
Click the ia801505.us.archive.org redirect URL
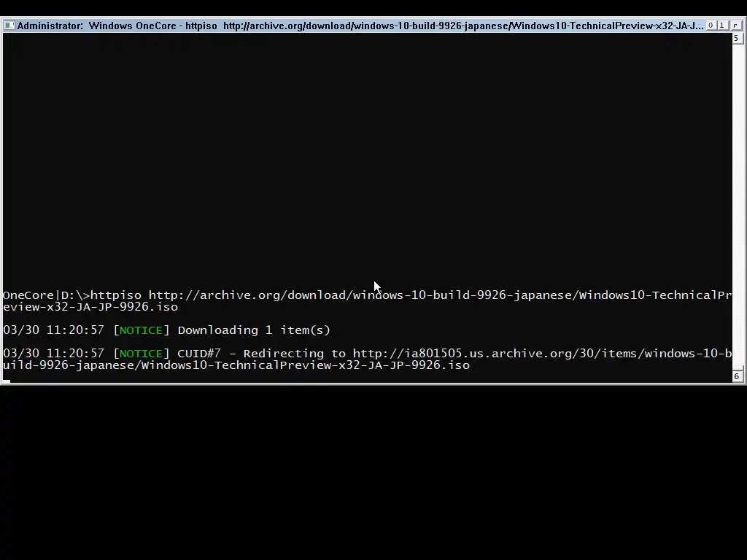pos(542,354)
